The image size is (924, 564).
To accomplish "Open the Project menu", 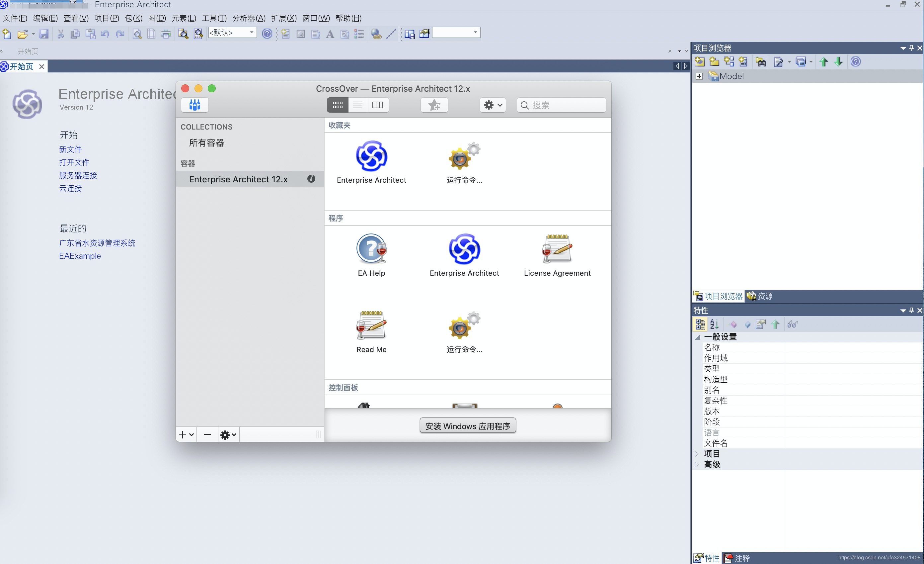I will tap(107, 18).
